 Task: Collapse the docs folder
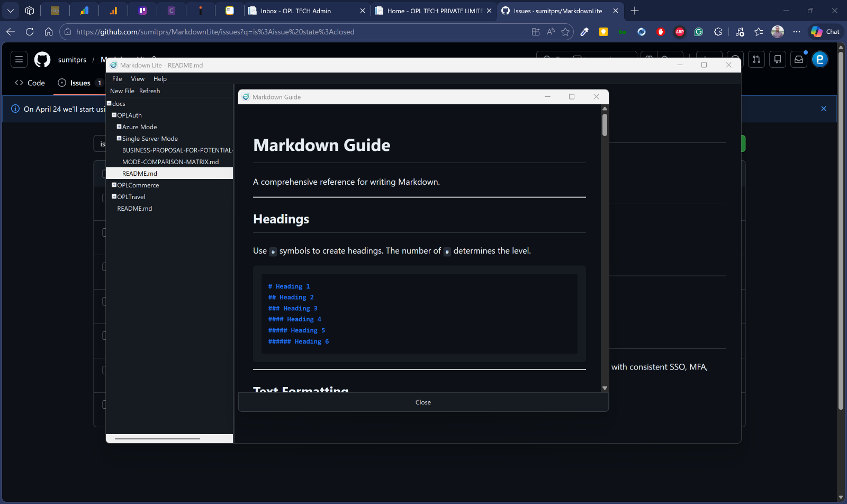coord(108,103)
